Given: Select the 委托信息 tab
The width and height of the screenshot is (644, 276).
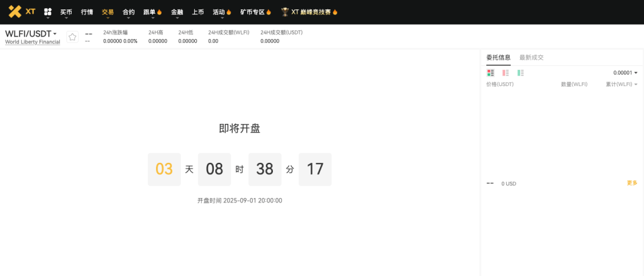Looking at the screenshot, I should coord(498,57).
